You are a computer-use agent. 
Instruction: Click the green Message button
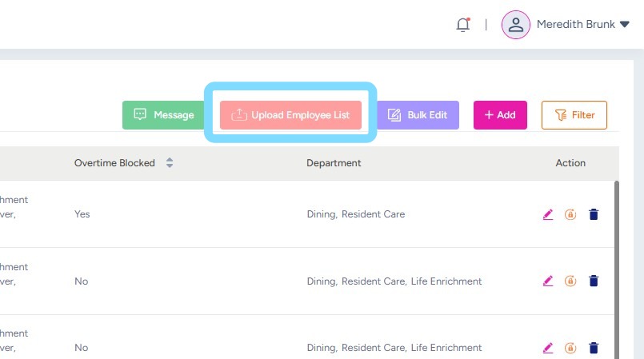click(164, 115)
